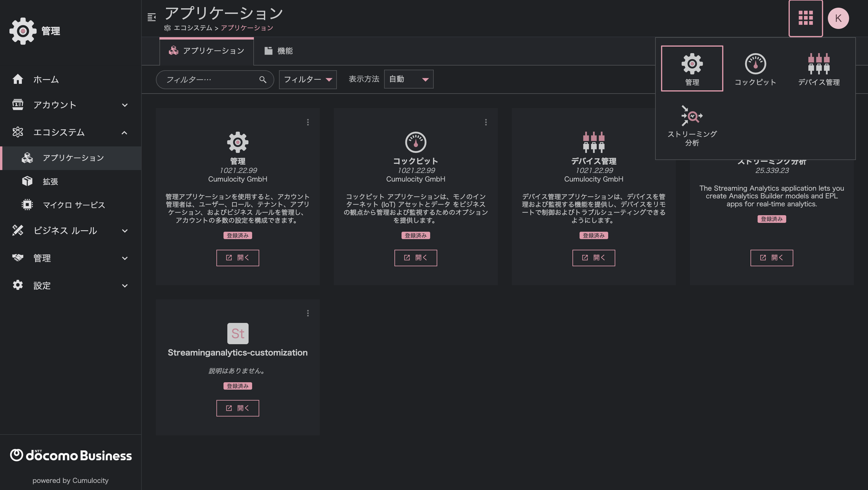
Task: Switch to the アプリケーション tab
Action: pyautogui.click(x=207, y=51)
